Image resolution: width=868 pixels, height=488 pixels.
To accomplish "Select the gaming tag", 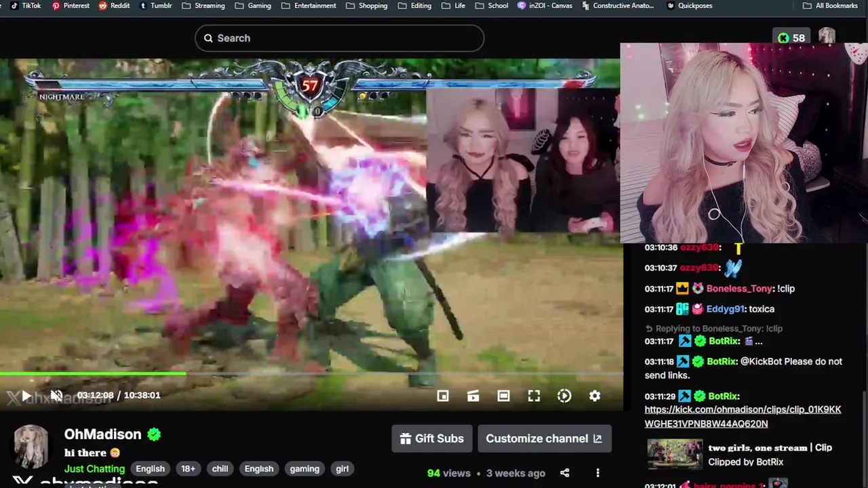I will click(x=304, y=468).
